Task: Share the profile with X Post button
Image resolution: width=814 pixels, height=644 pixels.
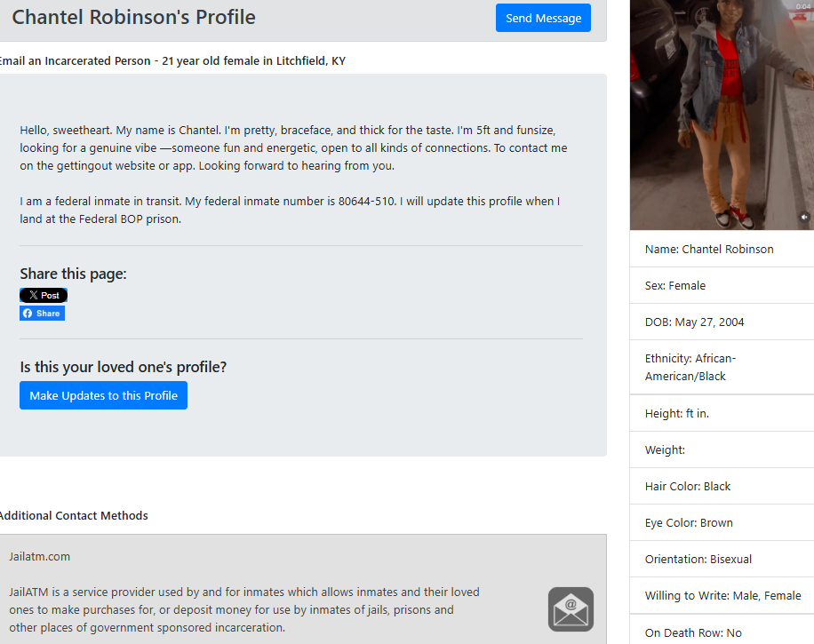Action: pyautogui.click(x=44, y=295)
